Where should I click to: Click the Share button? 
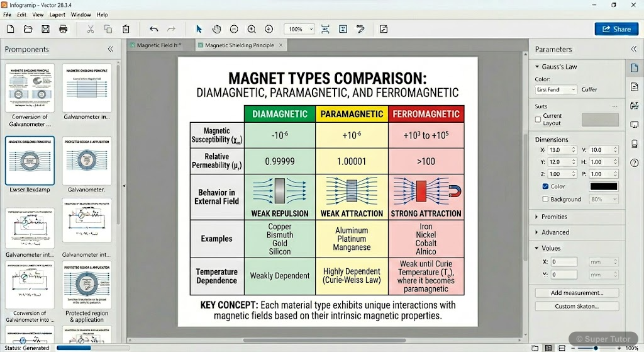pos(616,29)
